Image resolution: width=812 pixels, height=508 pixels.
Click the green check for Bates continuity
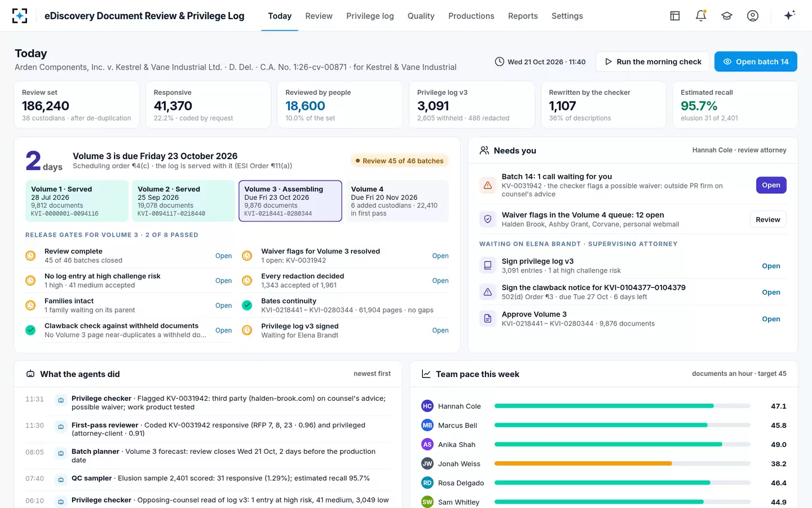247,305
